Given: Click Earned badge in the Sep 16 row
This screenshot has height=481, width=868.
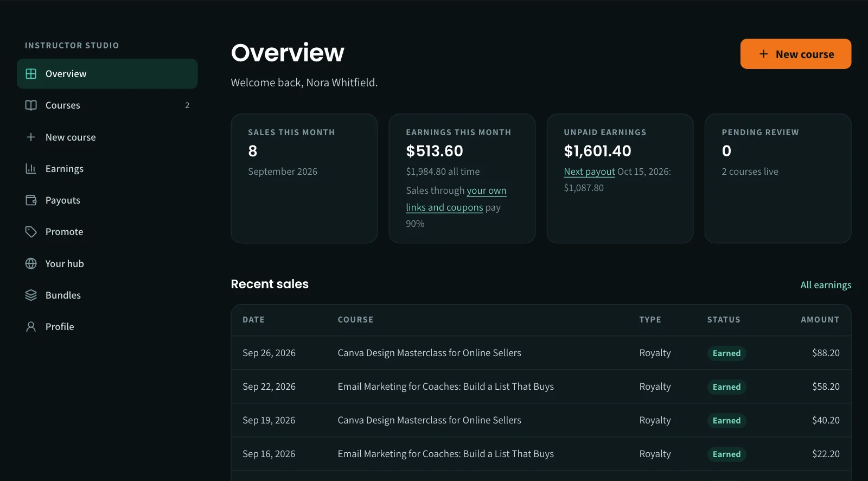Looking at the screenshot, I should 726,454.
